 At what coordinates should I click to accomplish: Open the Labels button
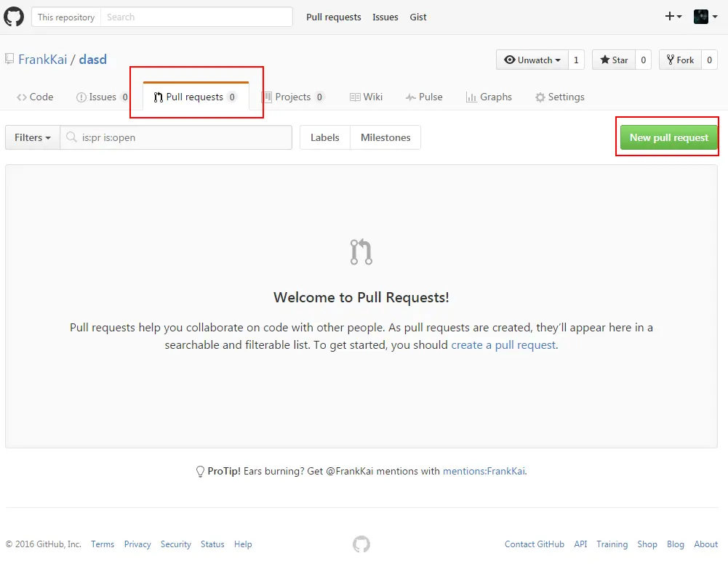325,137
